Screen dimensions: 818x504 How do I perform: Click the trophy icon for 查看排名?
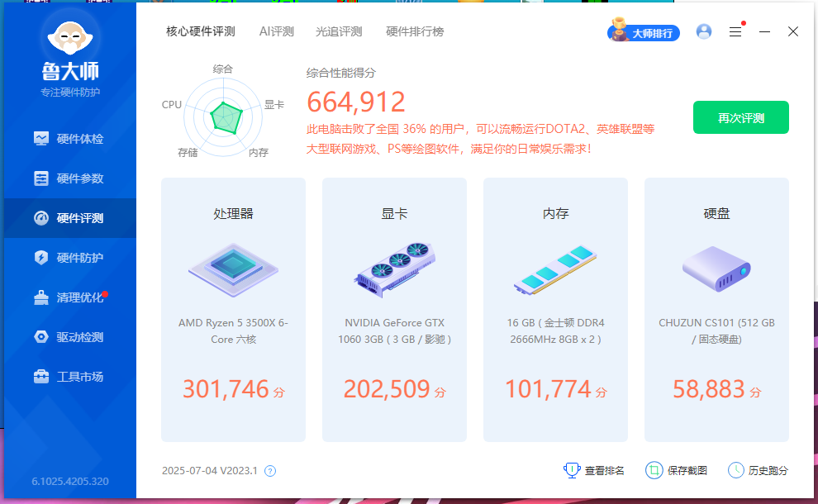click(572, 470)
